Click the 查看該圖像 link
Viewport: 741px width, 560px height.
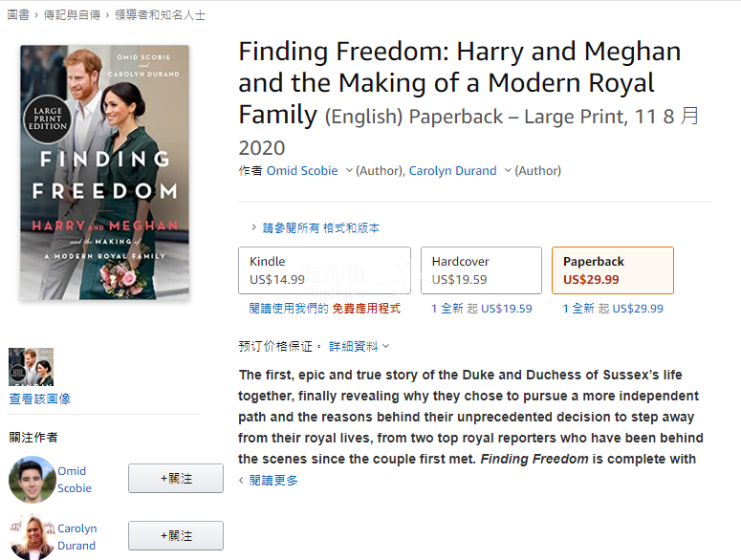39,398
